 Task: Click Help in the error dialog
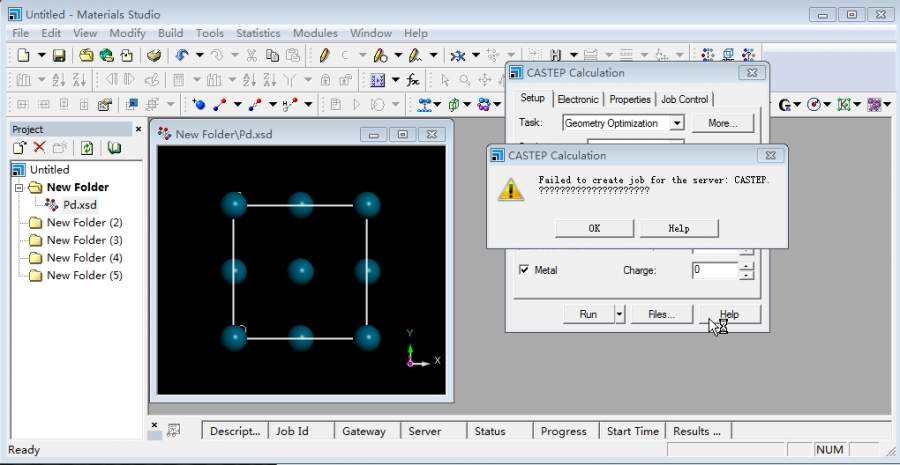[678, 228]
